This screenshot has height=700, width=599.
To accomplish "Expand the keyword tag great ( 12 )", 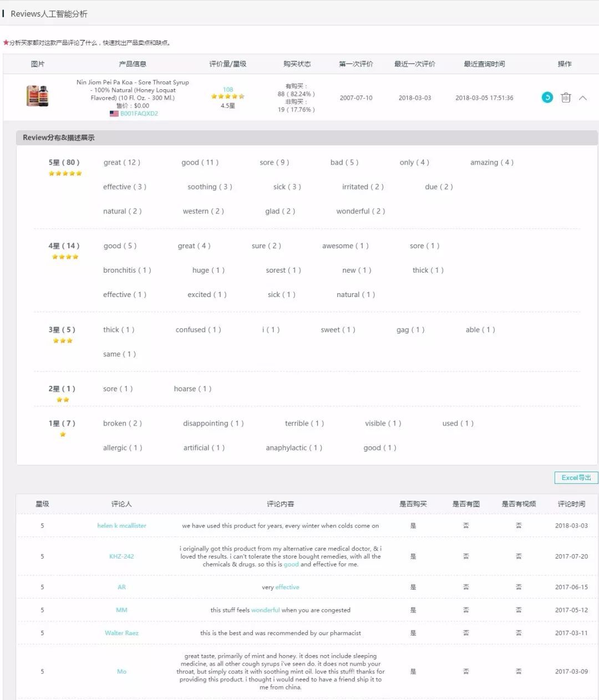I will (x=121, y=162).
